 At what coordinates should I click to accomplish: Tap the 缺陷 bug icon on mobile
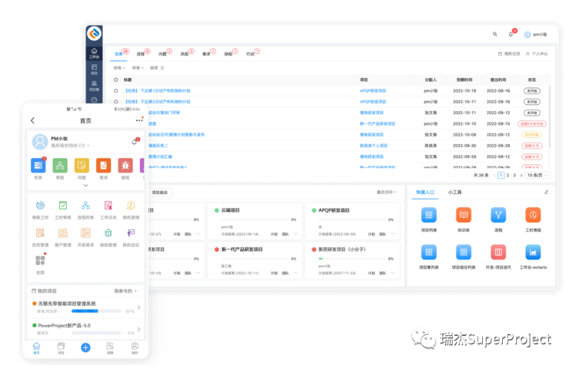tap(125, 165)
